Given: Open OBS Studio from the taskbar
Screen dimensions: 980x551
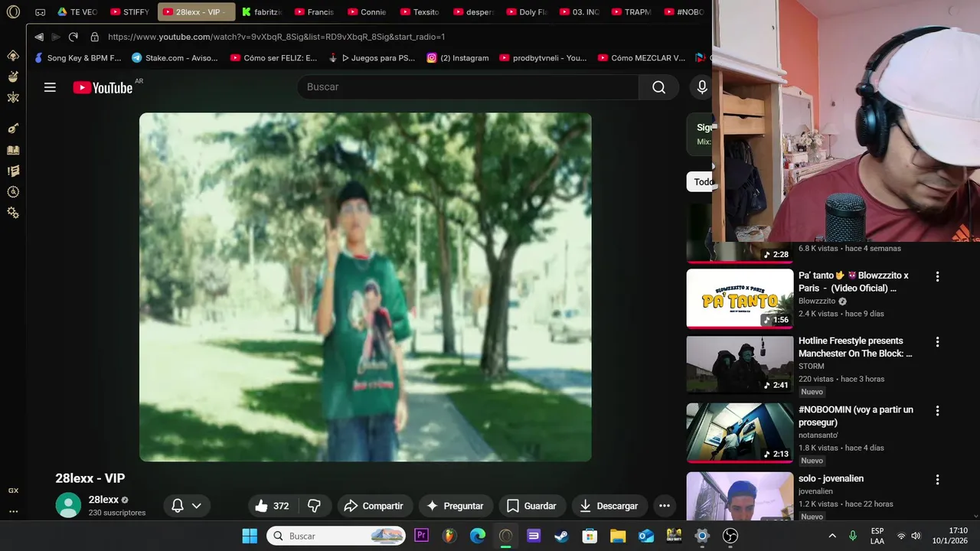Looking at the screenshot, I should point(730,536).
